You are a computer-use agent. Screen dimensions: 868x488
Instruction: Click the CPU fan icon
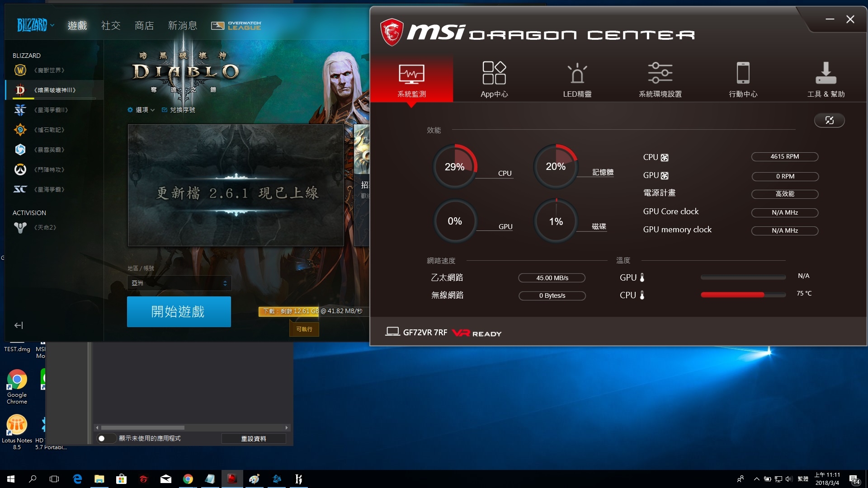(664, 158)
